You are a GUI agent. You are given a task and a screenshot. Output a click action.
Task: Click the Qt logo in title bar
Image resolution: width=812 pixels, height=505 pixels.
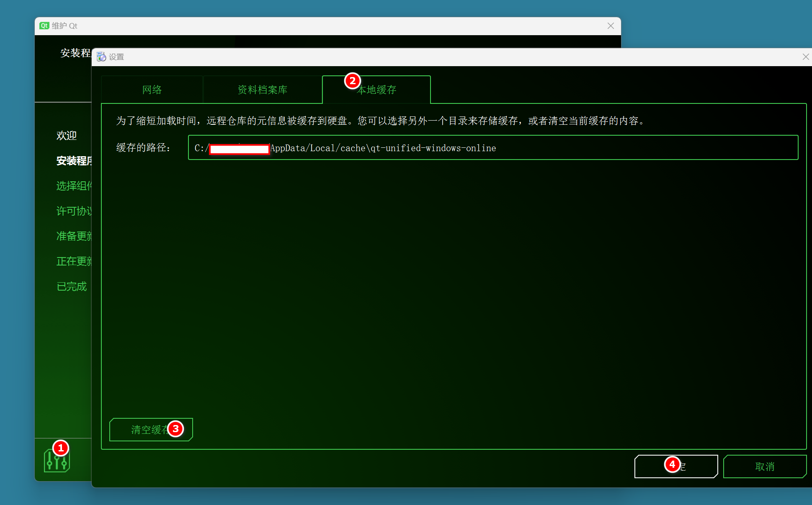click(44, 26)
